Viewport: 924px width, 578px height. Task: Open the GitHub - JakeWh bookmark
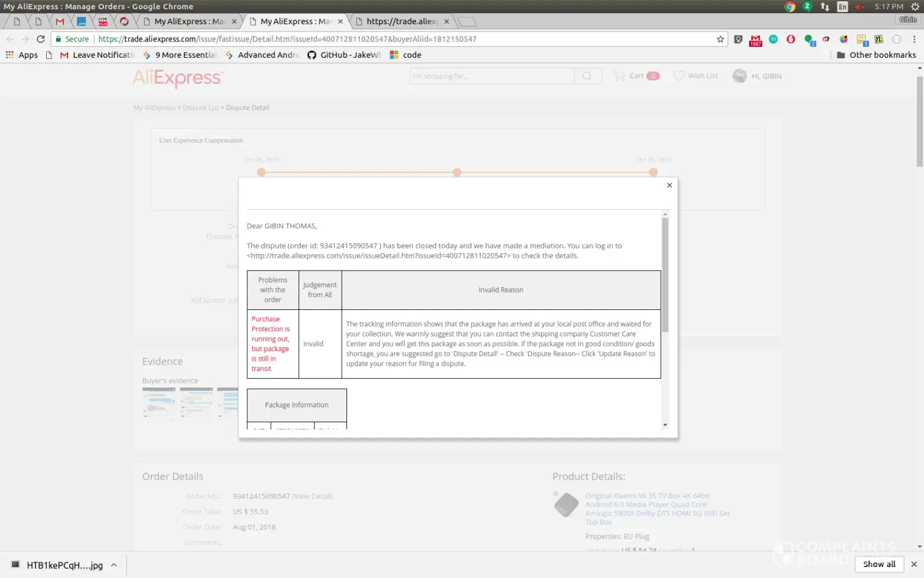point(344,55)
